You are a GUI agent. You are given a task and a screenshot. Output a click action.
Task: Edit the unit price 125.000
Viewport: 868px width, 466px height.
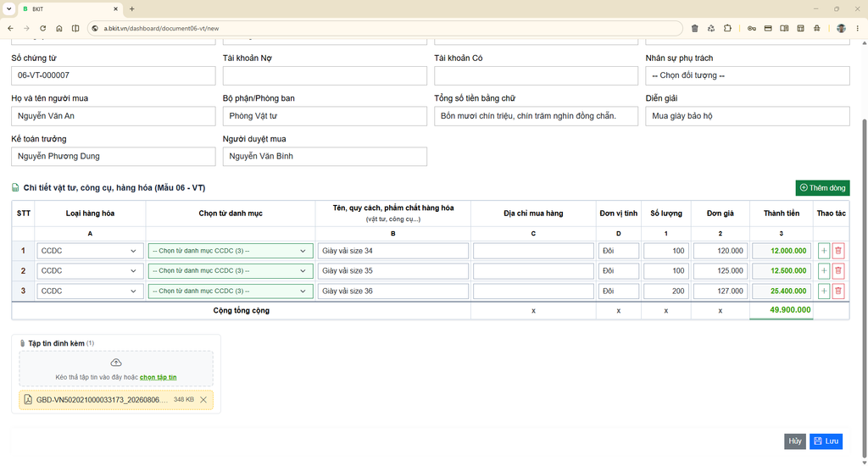pyautogui.click(x=721, y=270)
